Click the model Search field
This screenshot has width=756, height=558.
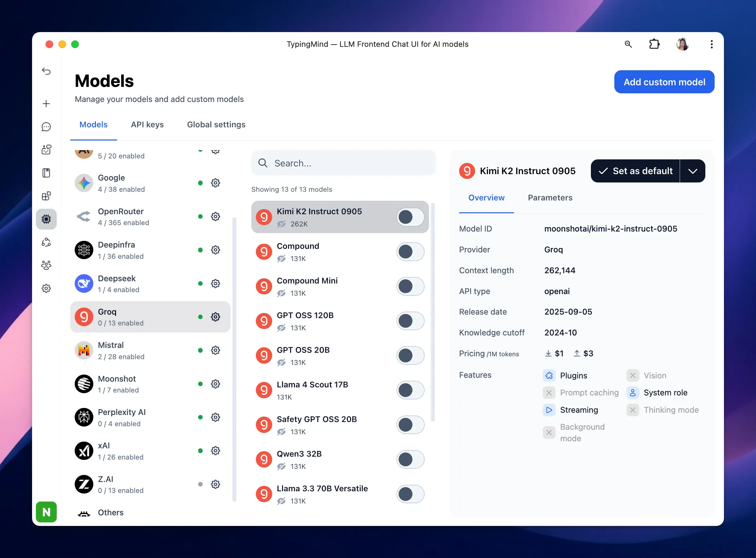343,163
